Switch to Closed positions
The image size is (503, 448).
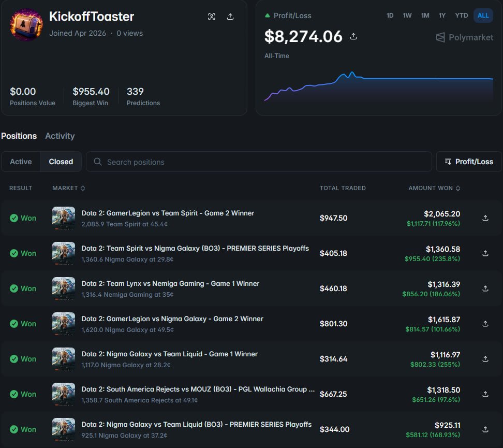point(61,162)
